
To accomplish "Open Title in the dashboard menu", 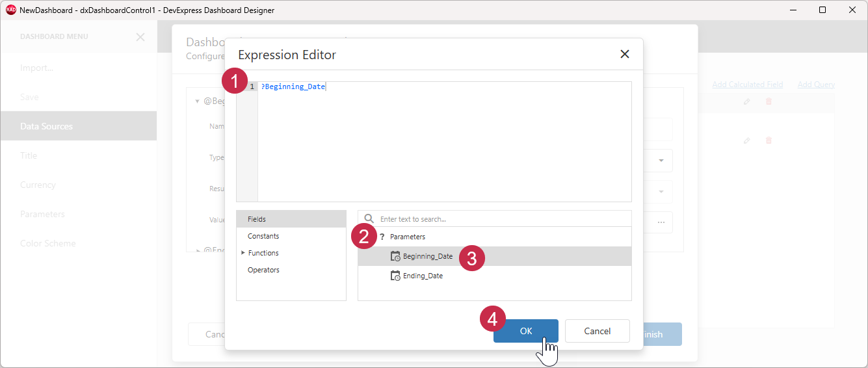I will (x=78, y=155).
